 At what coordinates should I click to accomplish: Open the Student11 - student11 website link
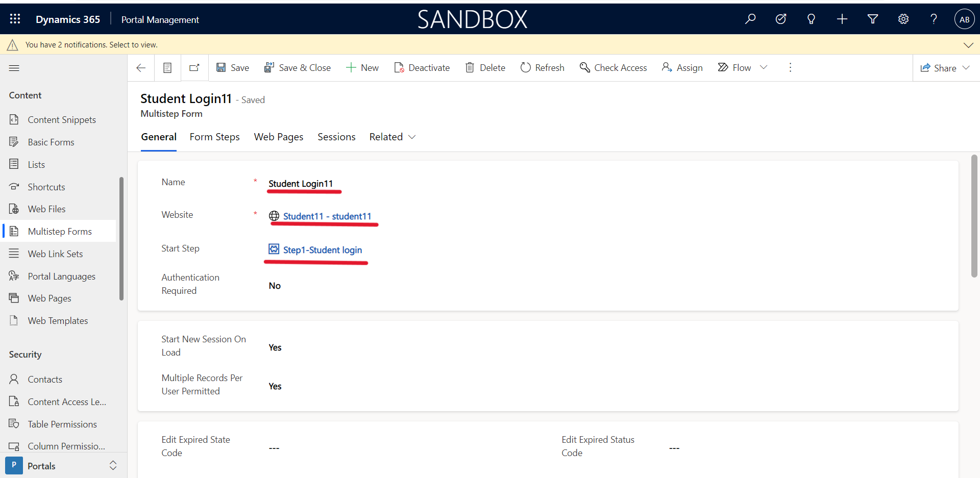click(327, 216)
